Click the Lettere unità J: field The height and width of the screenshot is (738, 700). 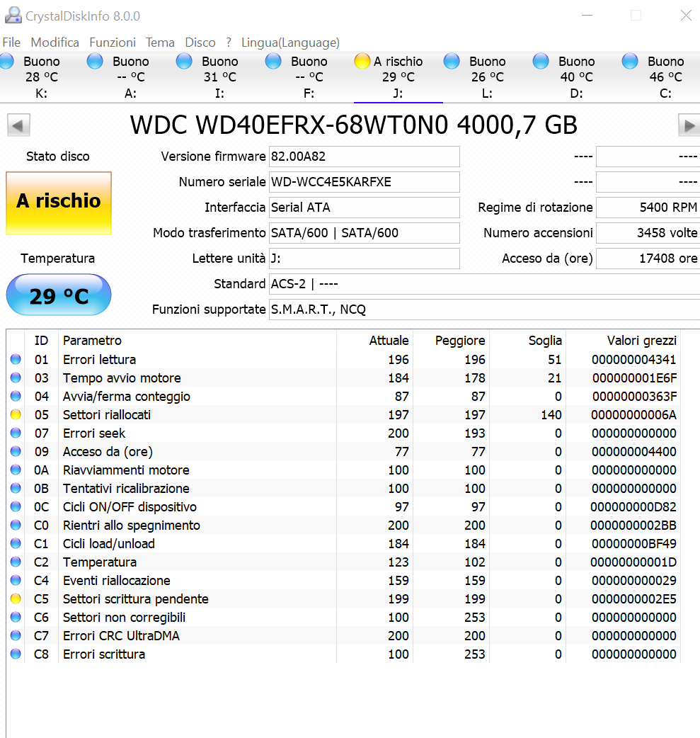tap(364, 259)
